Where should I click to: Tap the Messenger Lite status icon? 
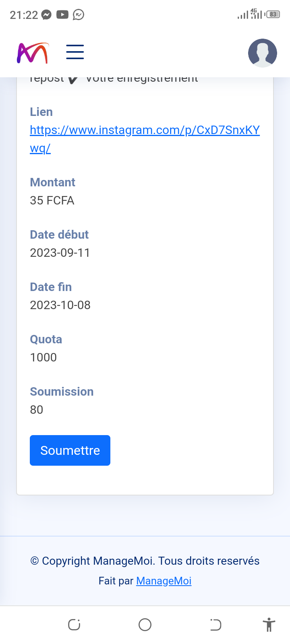(79, 15)
